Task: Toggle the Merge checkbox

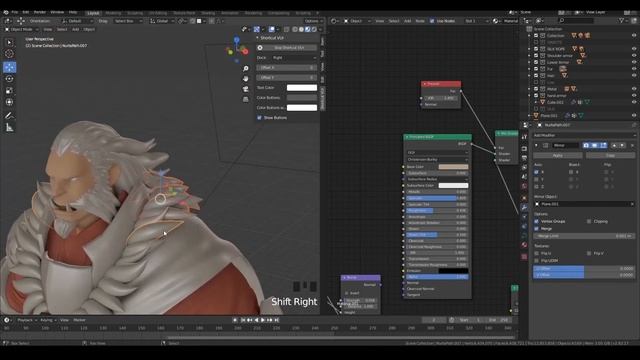Action: coord(536,229)
